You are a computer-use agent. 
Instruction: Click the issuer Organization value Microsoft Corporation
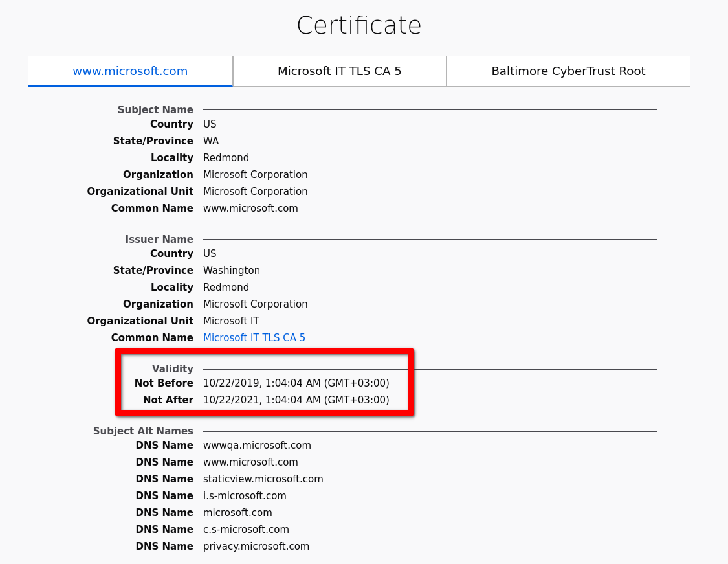coord(256,304)
